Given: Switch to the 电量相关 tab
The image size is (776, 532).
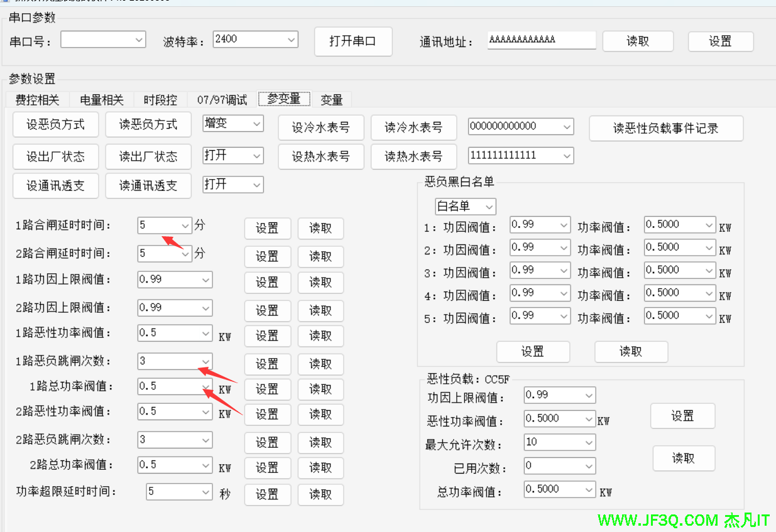Looking at the screenshot, I should click(x=102, y=100).
